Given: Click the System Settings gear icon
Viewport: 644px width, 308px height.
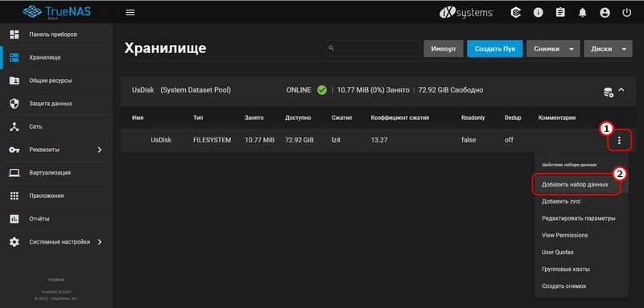Looking at the screenshot, I should click(14, 242).
